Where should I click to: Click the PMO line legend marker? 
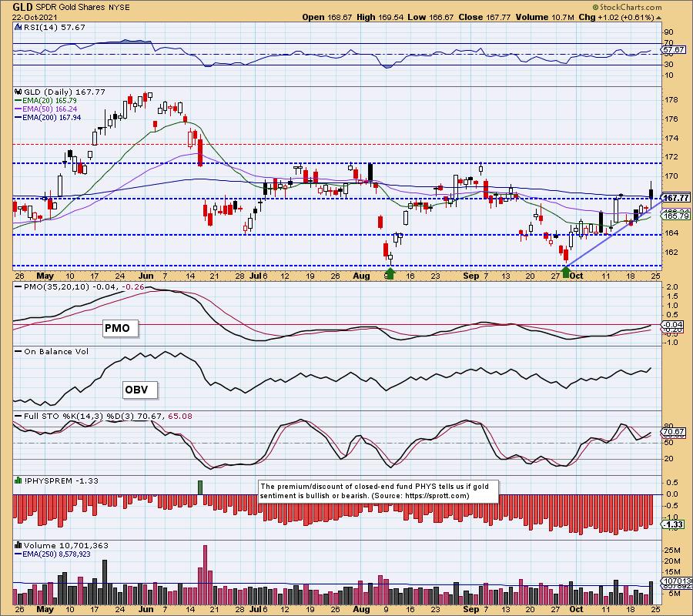click(18, 286)
